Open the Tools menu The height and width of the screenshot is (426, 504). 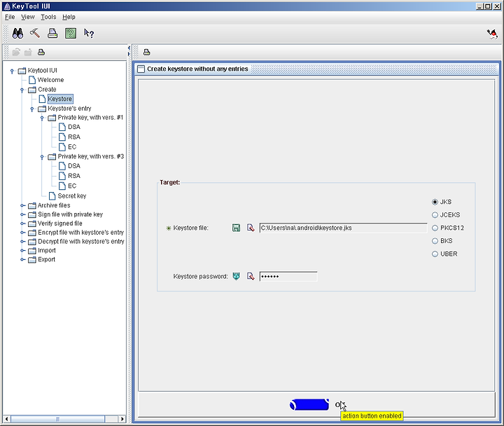(x=48, y=17)
